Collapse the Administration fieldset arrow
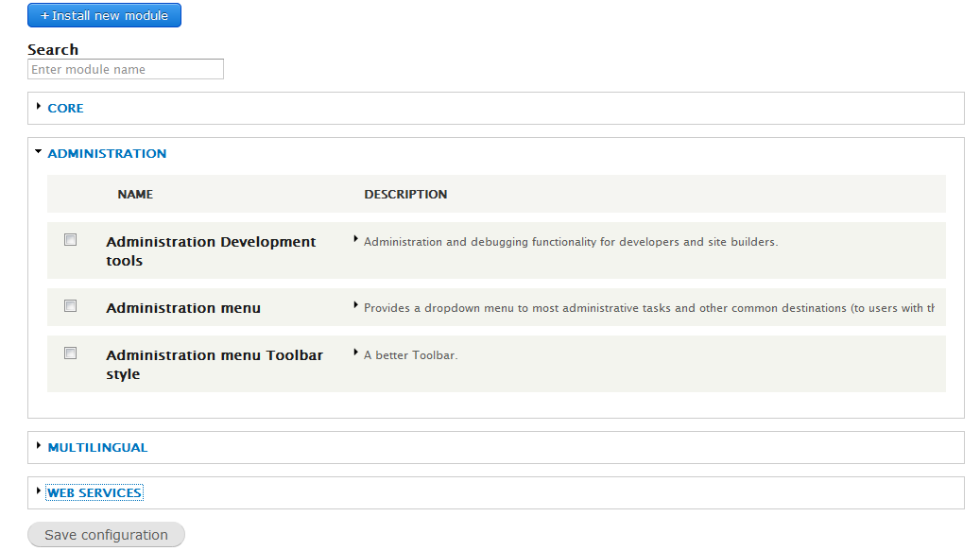Screen dimensions: 980x551 pos(39,151)
